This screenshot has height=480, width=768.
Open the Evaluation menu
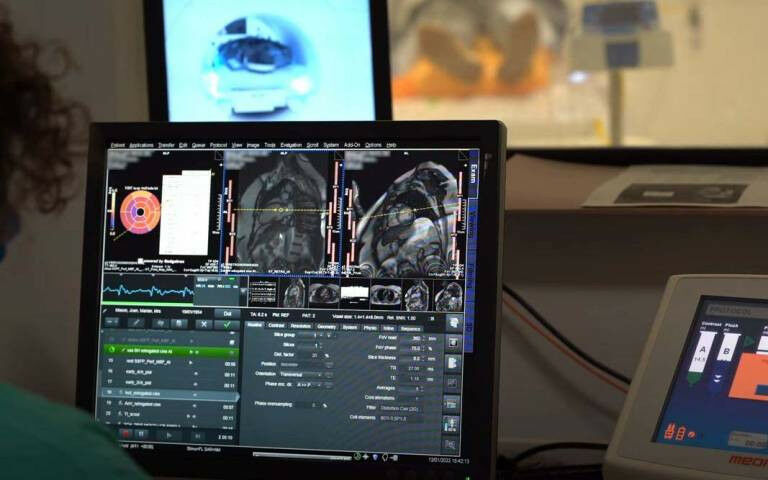[291, 145]
